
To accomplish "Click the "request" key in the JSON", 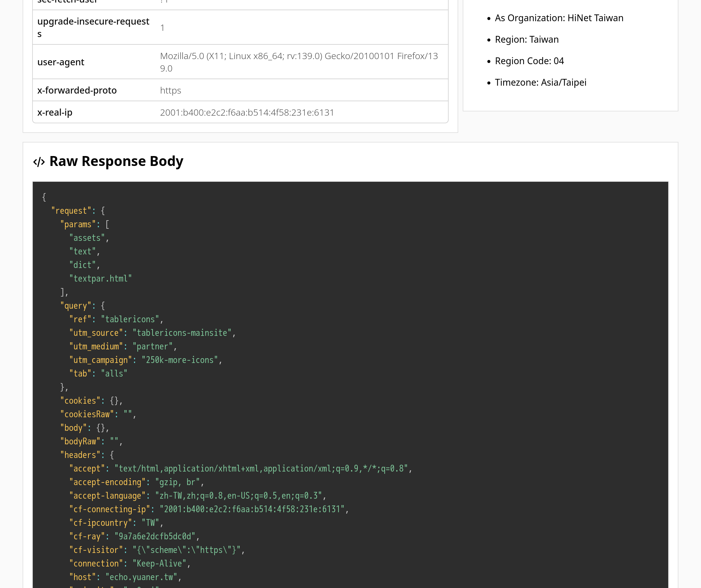I will click(71, 211).
